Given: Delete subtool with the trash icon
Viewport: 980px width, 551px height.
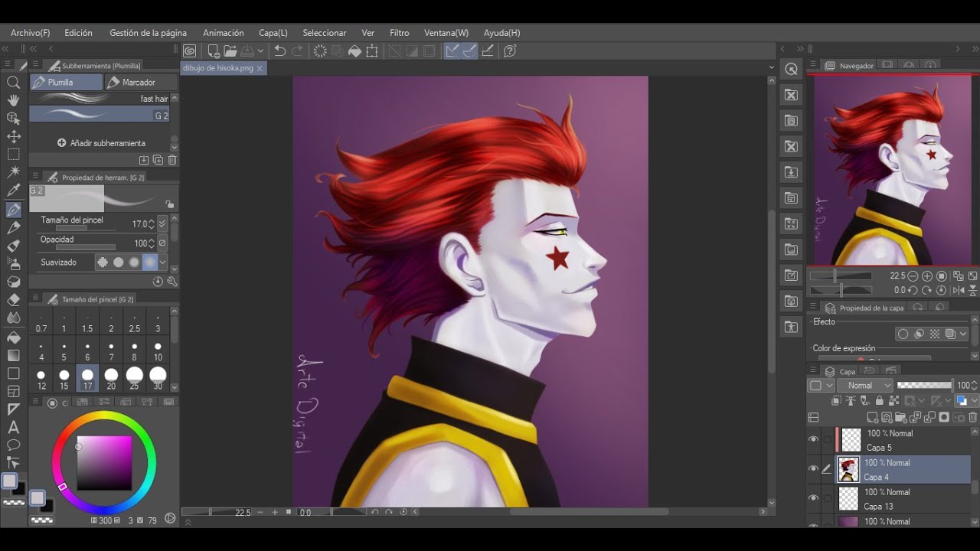Looking at the screenshot, I should click(x=172, y=160).
